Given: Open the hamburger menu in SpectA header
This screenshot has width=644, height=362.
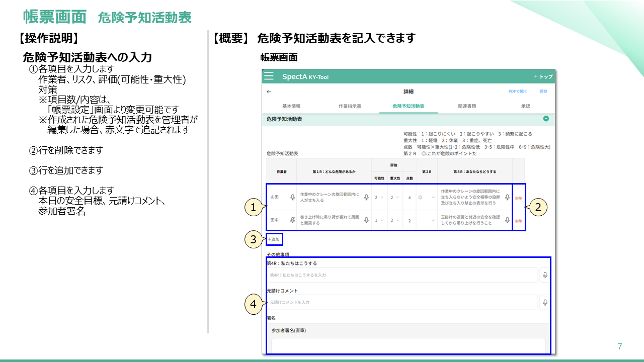Looking at the screenshot, I should click(x=269, y=76).
